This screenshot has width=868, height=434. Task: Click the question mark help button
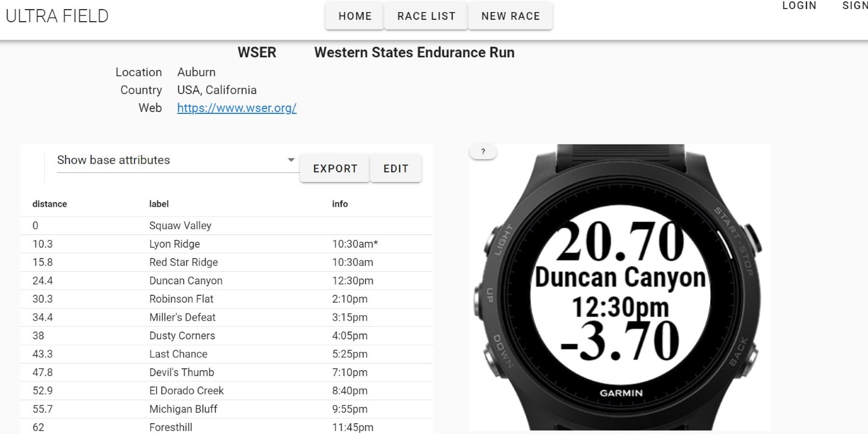483,152
